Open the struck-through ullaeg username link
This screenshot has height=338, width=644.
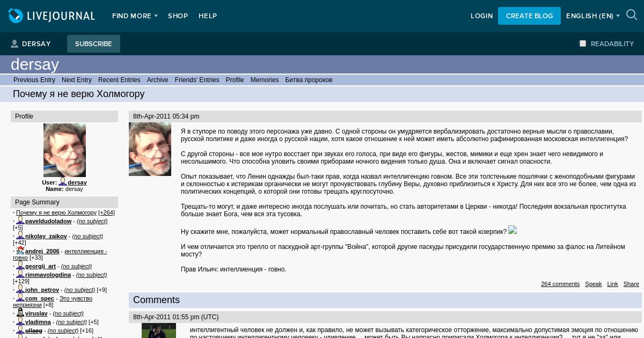[34, 330]
